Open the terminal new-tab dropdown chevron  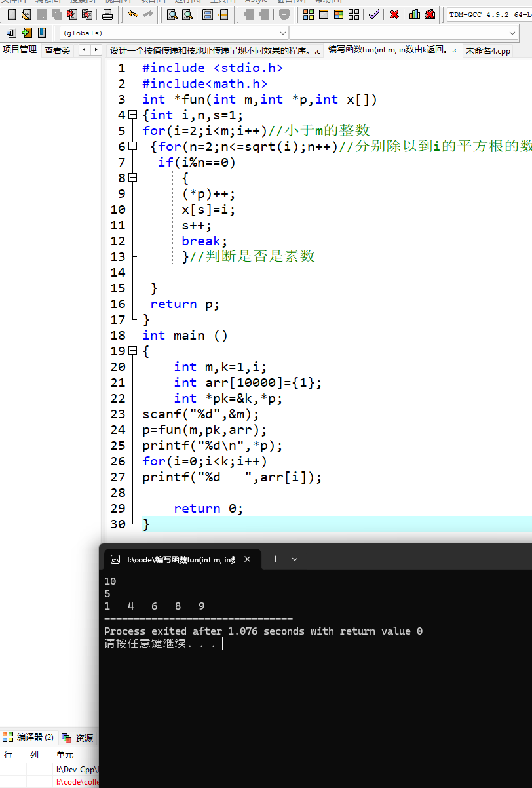coord(295,559)
